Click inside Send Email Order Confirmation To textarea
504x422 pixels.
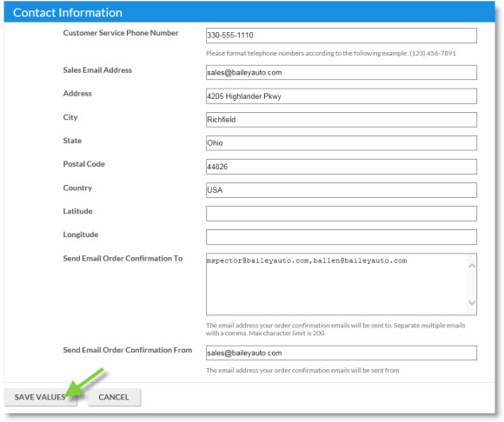(x=336, y=284)
